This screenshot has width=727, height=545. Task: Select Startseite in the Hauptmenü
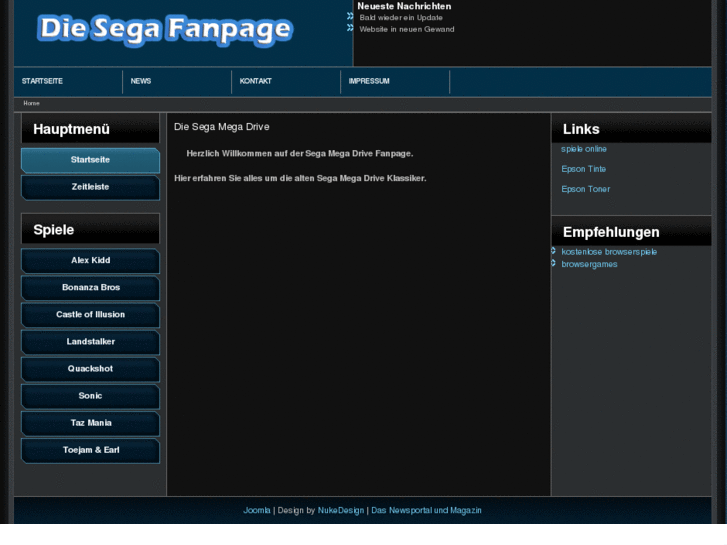90,160
